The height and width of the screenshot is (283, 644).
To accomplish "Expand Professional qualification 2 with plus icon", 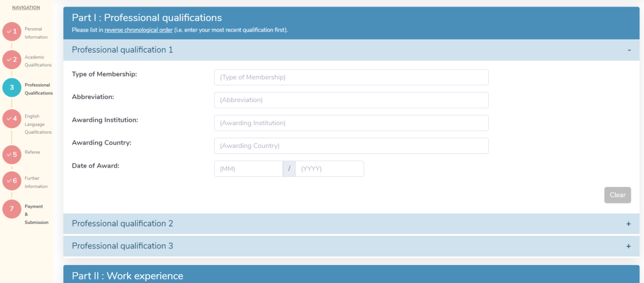I will pos(628,224).
